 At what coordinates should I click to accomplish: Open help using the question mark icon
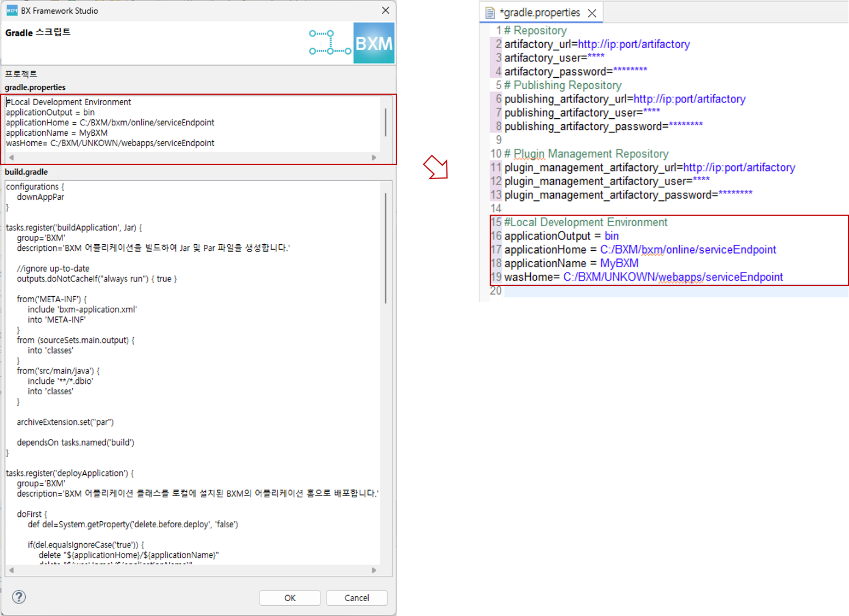19,597
